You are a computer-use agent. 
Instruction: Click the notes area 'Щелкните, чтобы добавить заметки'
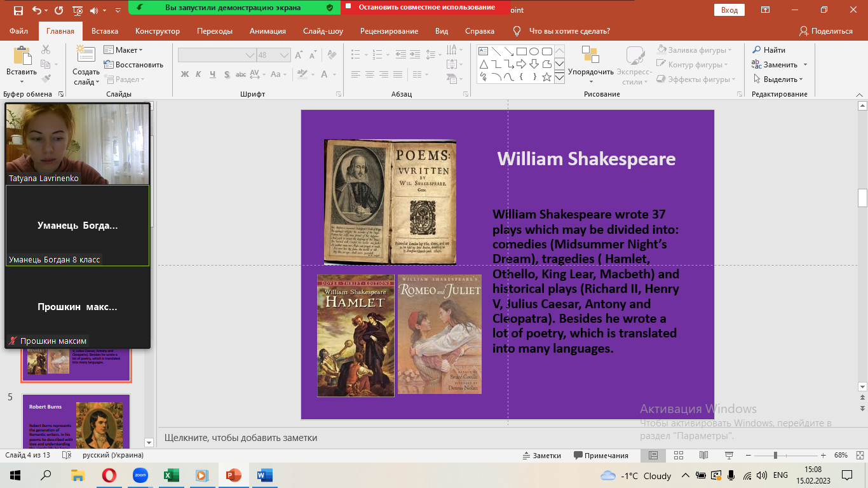click(x=241, y=438)
